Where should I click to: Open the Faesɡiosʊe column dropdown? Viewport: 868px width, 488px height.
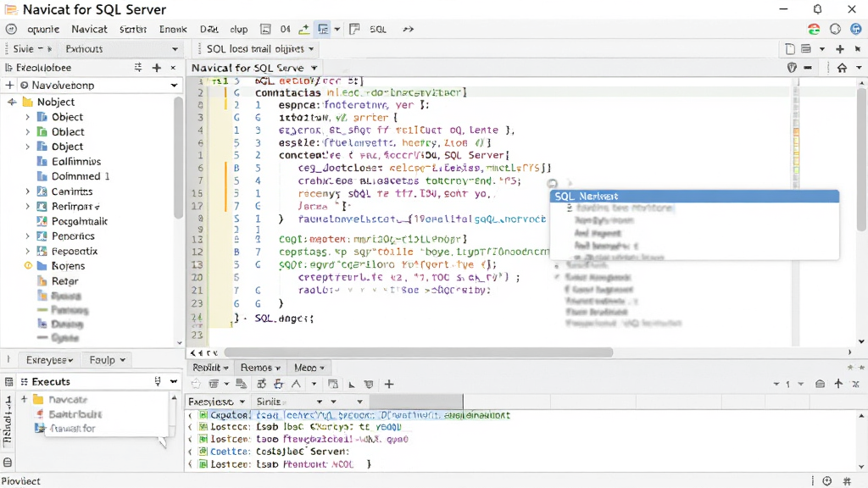[x=242, y=402]
